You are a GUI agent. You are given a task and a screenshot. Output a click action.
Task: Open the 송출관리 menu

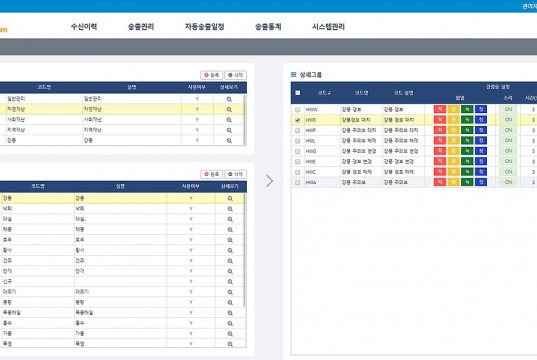coord(141,27)
